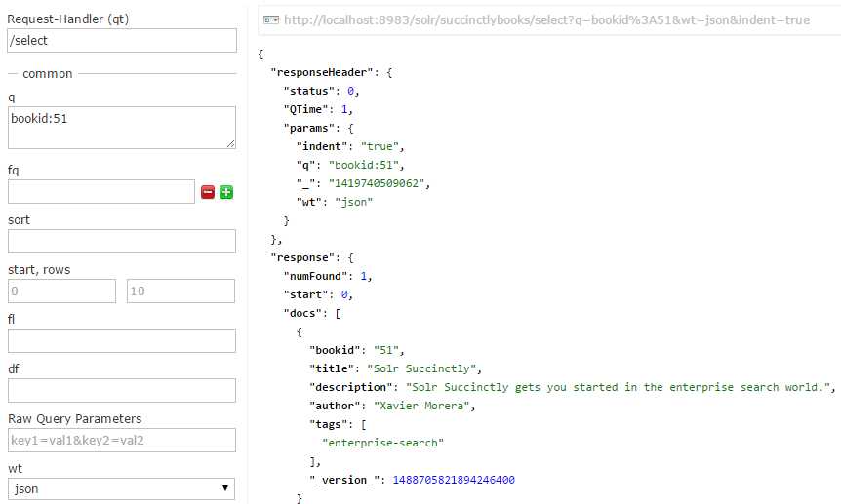This screenshot has height=504, width=841.
Task: Click the "wt" parameter value "json"
Action: [x=353, y=202]
